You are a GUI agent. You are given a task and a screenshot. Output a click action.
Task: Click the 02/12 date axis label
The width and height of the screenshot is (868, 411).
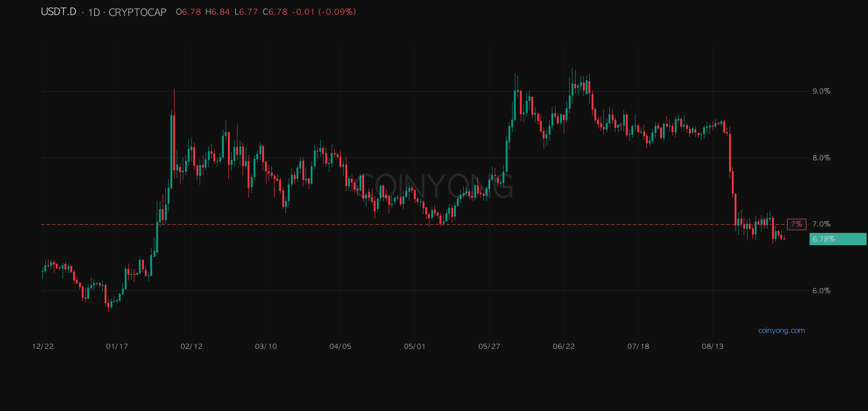(191, 347)
